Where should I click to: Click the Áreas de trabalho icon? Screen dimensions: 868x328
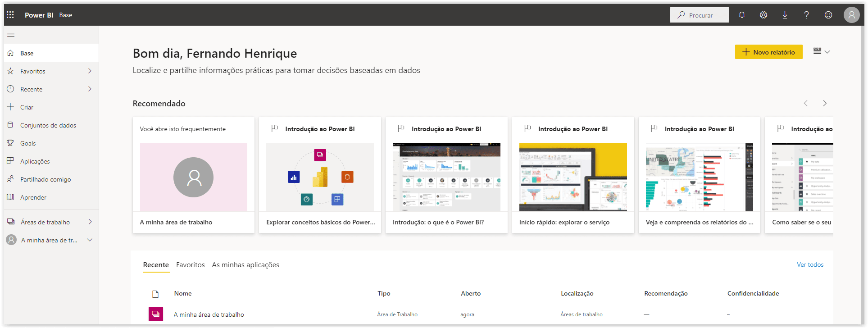(x=11, y=222)
